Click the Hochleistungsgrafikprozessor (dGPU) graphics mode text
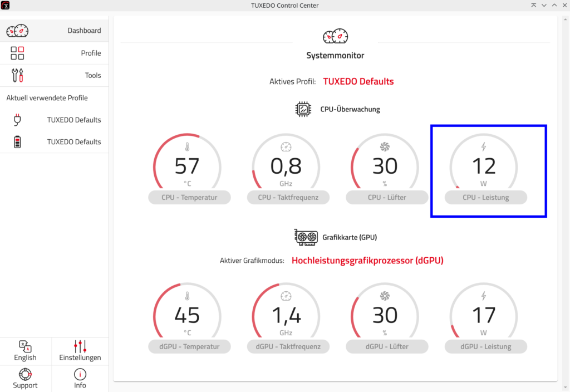This screenshot has width=570, height=392. pyautogui.click(x=367, y=260)
